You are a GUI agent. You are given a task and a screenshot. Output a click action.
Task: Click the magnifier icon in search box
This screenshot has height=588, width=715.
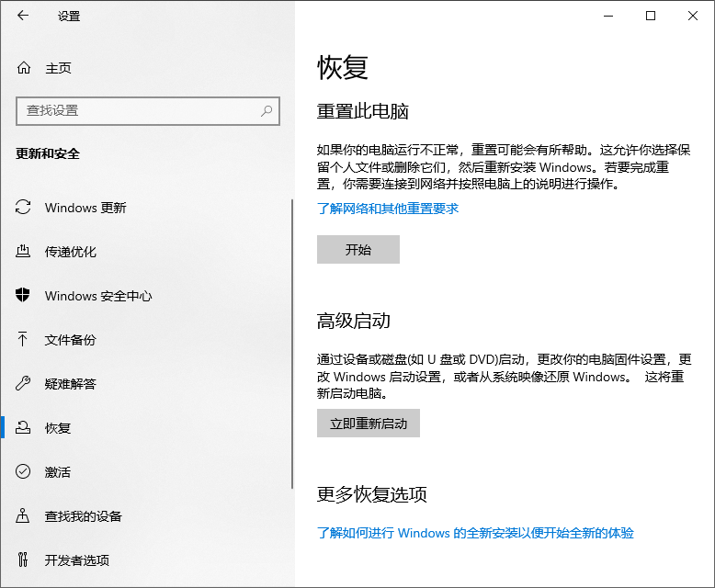click(267, 111)
